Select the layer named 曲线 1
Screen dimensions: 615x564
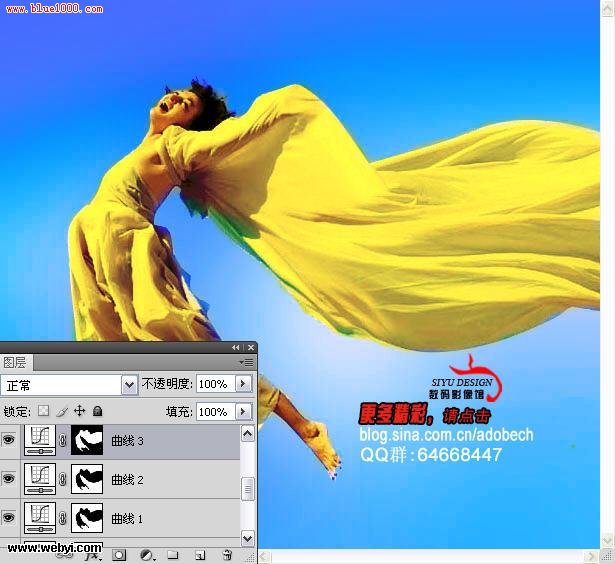[x=127, y=519]
